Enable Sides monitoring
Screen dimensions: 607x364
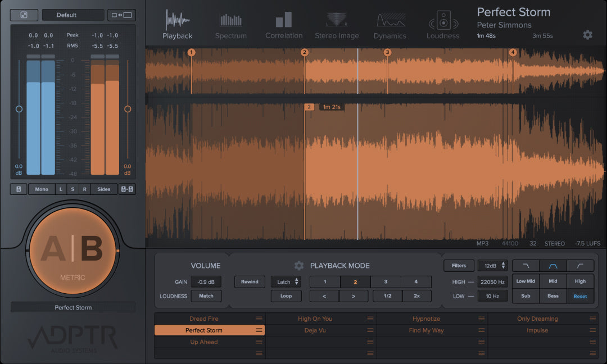coord(104,189)
